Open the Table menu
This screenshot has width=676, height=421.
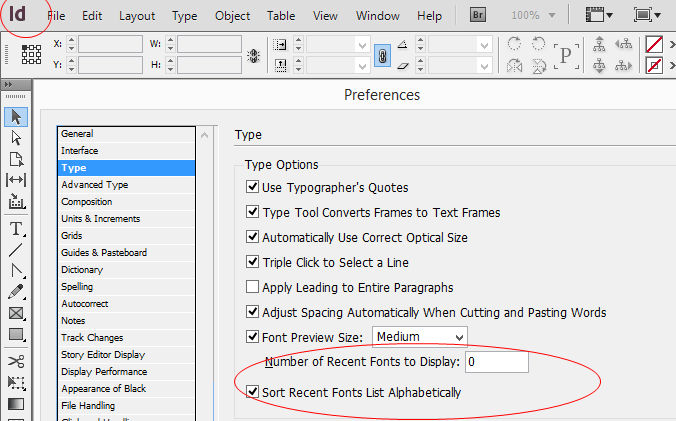(281, 16)
